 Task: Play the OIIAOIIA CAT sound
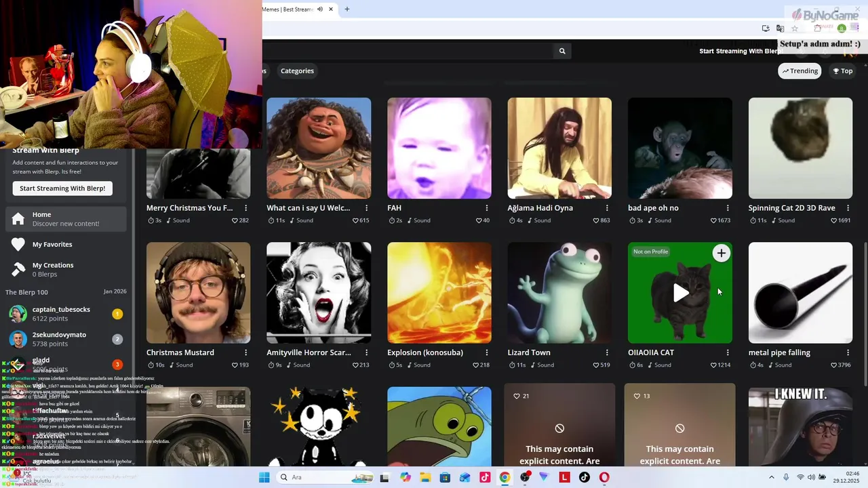click(680, 293)
